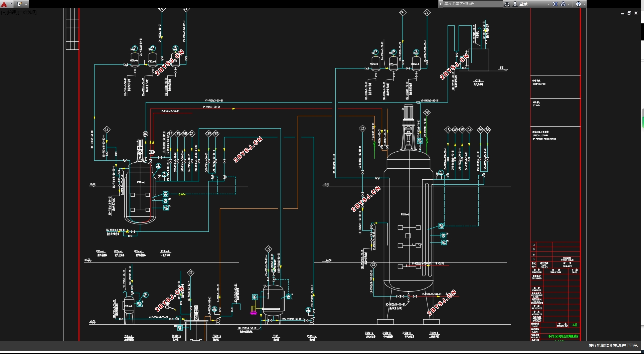Open the 二维线框 visual style menu
The image size is (644, 354).
coord(27,12)
